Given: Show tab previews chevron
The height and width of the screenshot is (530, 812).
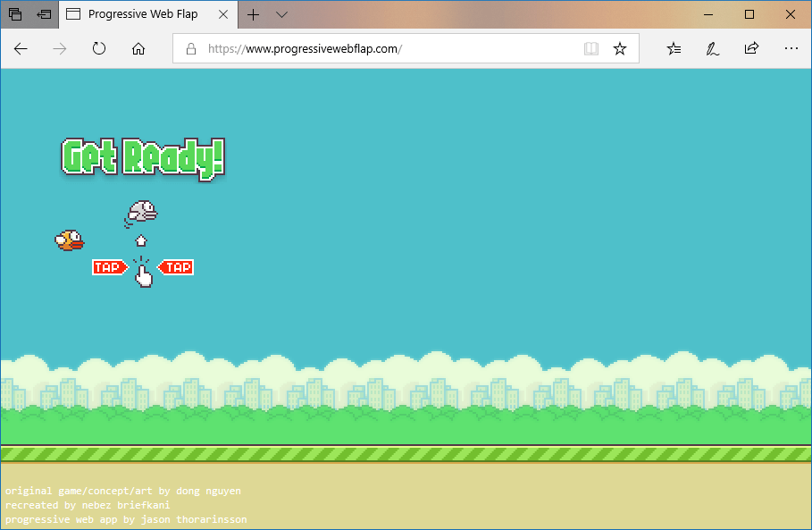Looking at the screenshot, I should [x=281, y=14].
